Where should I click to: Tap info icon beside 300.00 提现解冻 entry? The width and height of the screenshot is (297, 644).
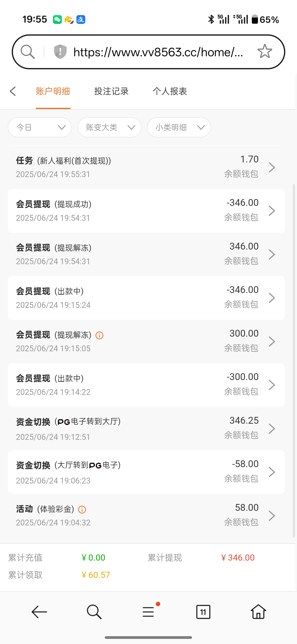click(x=99, y=335)
